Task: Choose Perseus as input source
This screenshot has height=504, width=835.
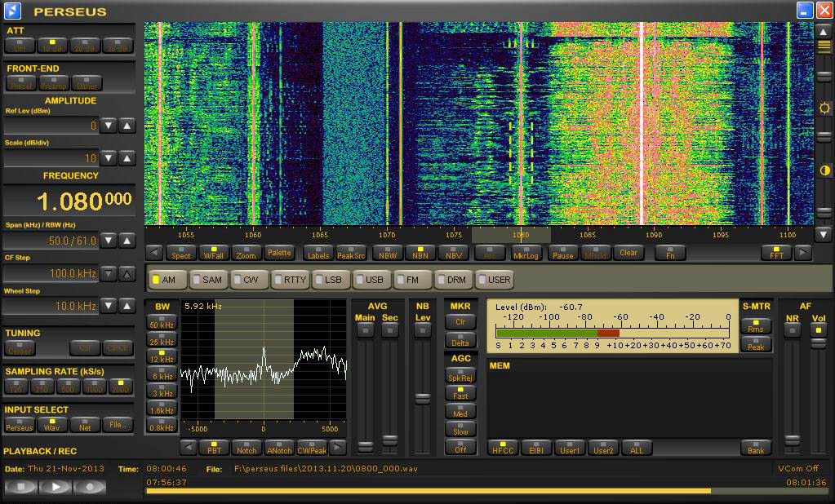Action: click(x=20, y=425)
